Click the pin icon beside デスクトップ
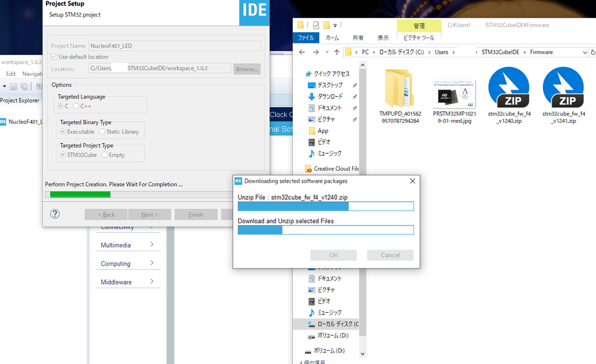This screenshot has width=596, height=364. 354,85
